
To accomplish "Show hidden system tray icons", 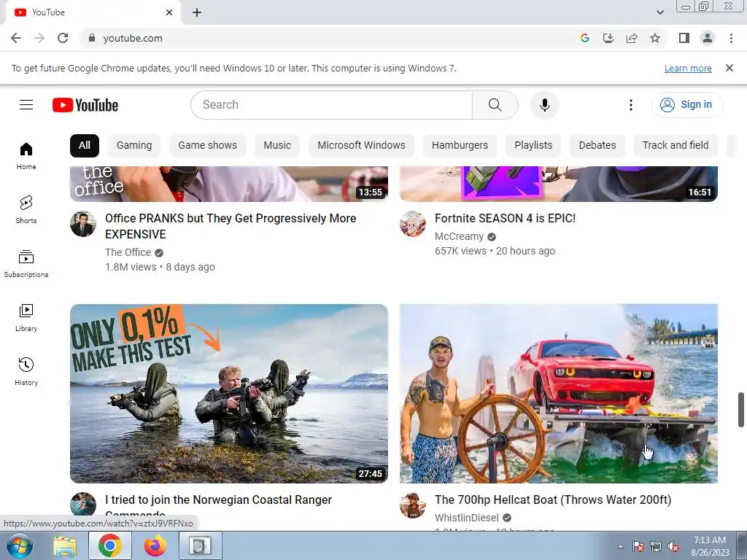I will tap(620, 546).
